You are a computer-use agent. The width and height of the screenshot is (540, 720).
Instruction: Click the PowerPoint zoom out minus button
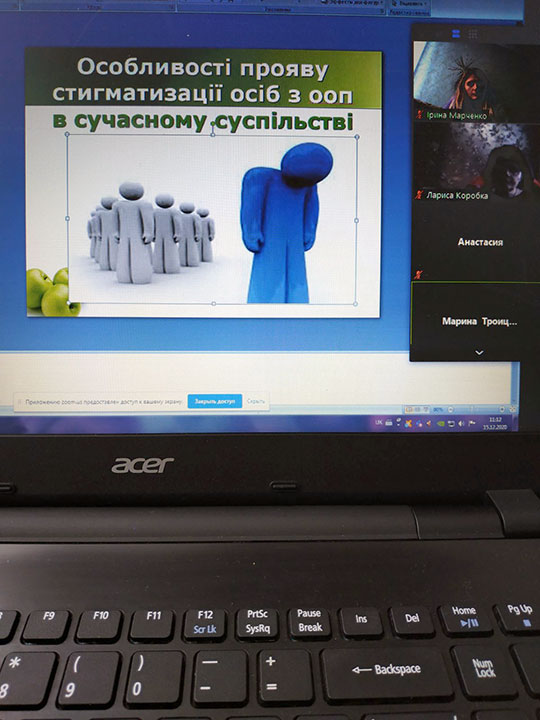pos(450,410)
